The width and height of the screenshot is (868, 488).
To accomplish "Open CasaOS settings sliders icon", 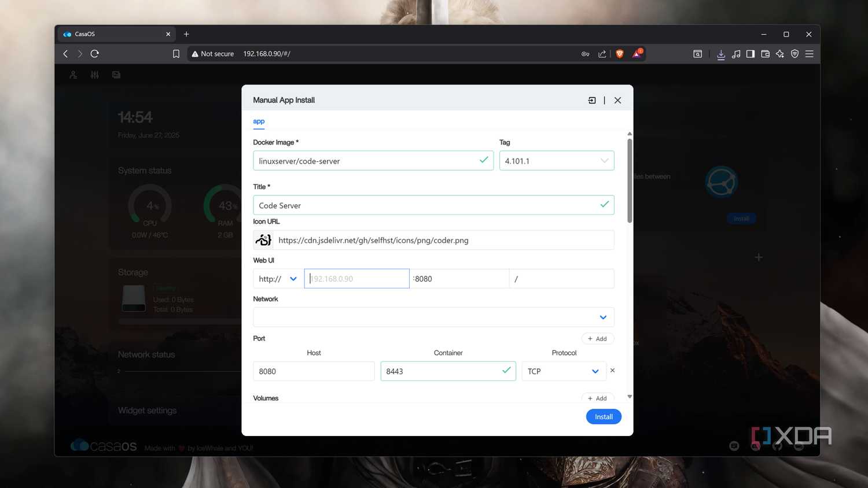I will tap(95, 75).
